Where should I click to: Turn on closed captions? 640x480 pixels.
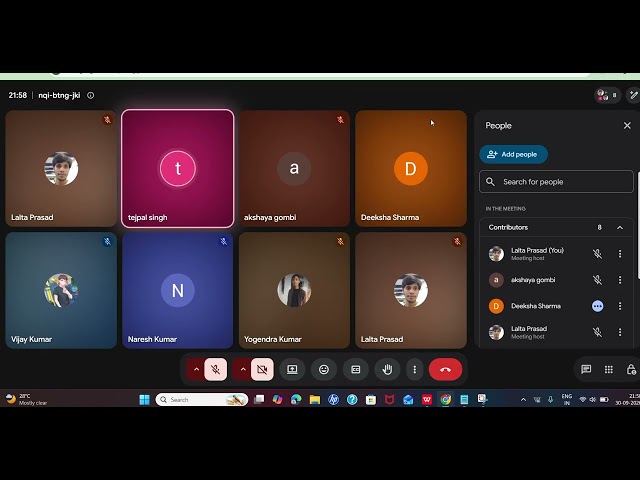[356, 369]
